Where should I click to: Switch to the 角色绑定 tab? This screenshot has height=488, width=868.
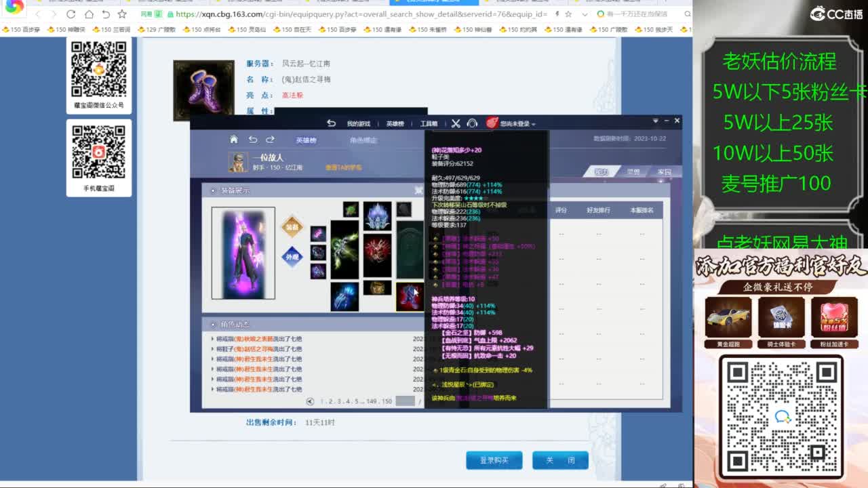363,140
